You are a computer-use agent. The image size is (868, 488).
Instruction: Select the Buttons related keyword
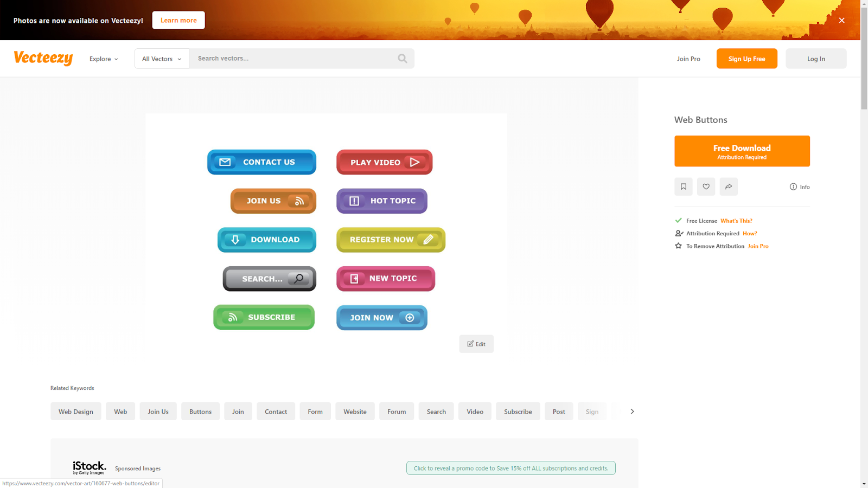pyautogui.click(x=200, y=411)
